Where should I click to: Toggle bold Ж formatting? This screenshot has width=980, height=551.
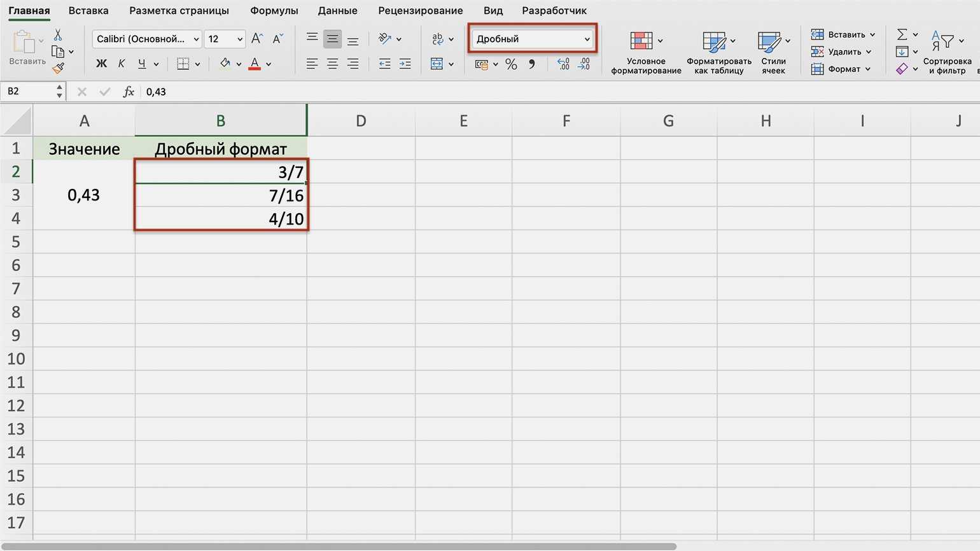pyautogui.click(x=101, y=64)
